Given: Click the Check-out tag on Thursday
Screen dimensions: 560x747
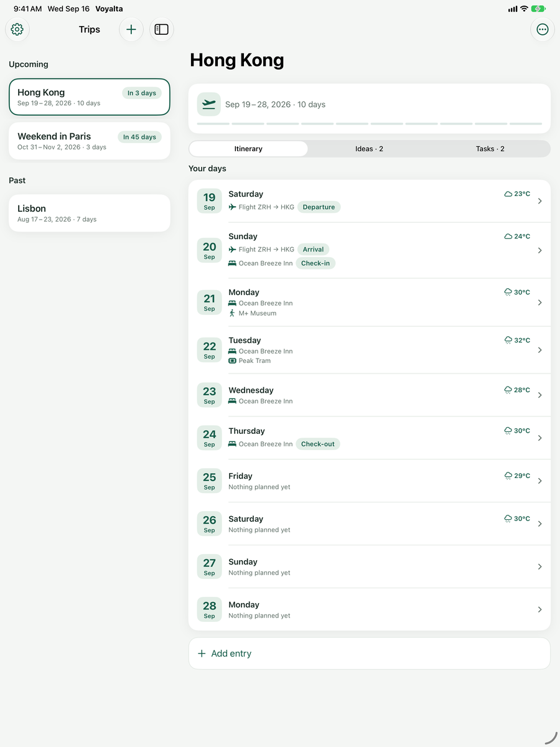Looking at the screenshot, I should tap(318, 444).
